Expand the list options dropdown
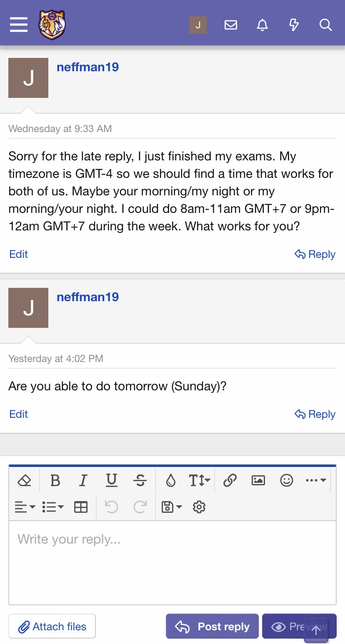This screenshot has width=345, height=644. [x=53, y=507]
